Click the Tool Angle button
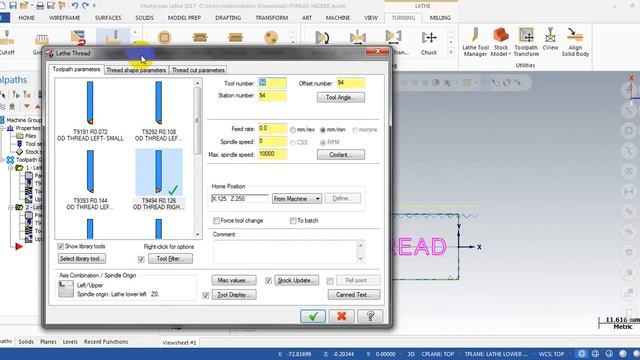The width and height of the screenshot is (640, 360). coord(341,98)
